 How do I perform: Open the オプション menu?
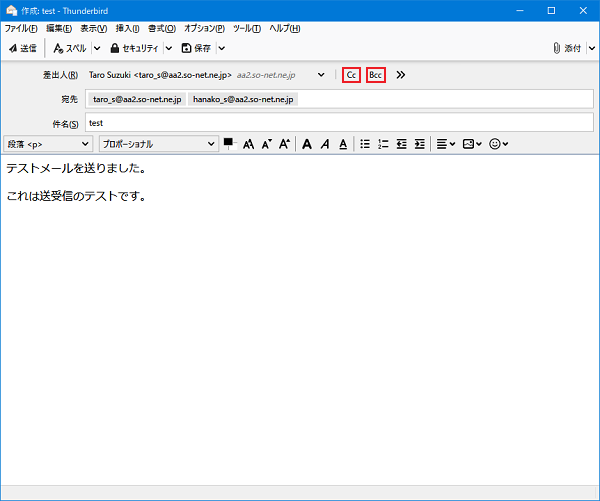point(206,28)
